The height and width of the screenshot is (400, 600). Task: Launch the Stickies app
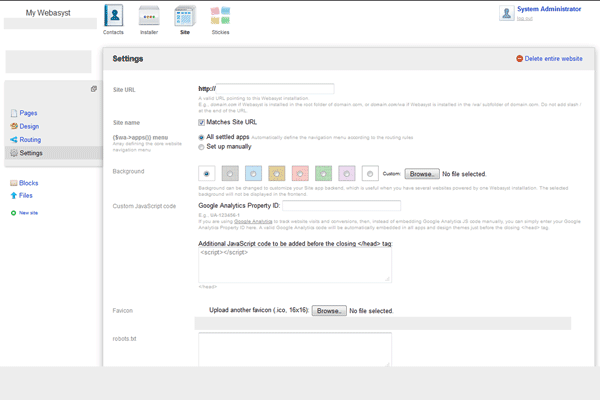220,18
